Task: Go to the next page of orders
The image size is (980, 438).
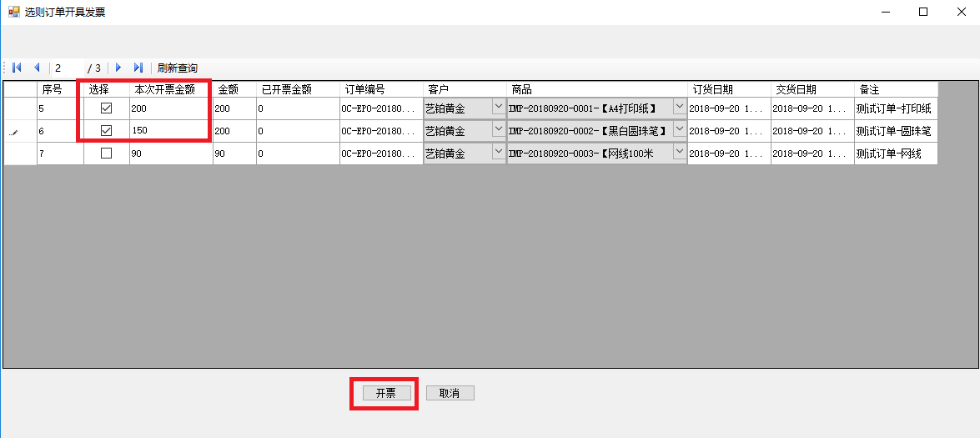Action: 118,68
